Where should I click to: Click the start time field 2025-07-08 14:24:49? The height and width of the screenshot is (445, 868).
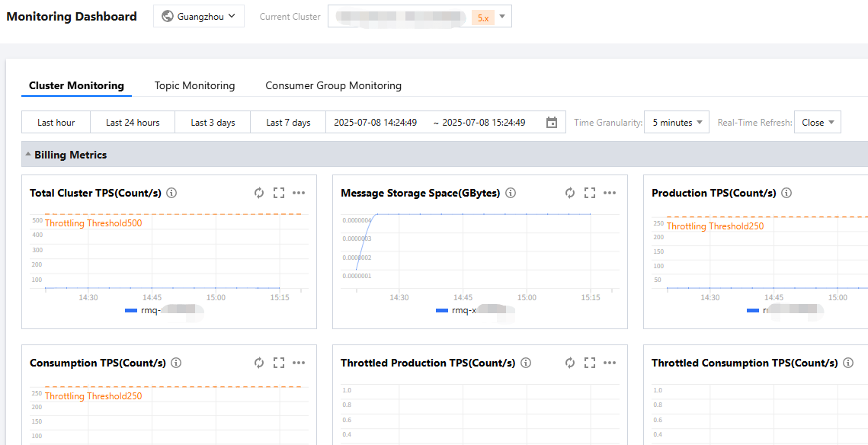pos(376,123)
